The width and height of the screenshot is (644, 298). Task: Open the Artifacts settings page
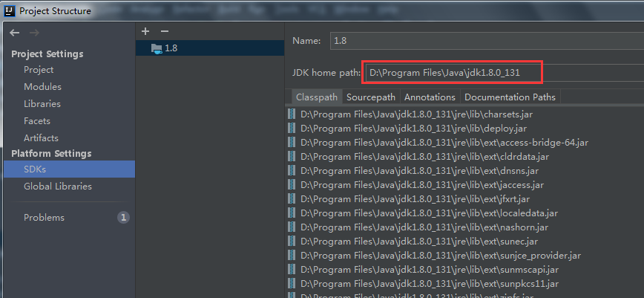click(x=41, y=138)
